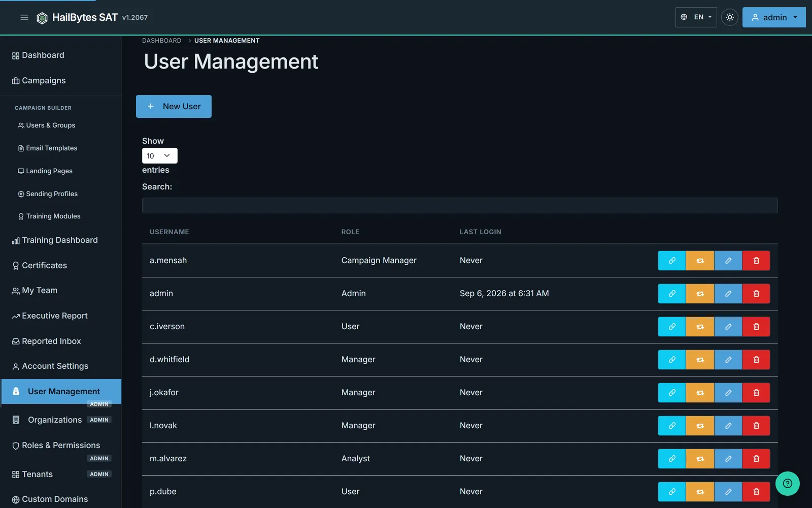Click link icon for d.whitfield
The height and width of the screenshot is (508, 812).
click(672, 360)
